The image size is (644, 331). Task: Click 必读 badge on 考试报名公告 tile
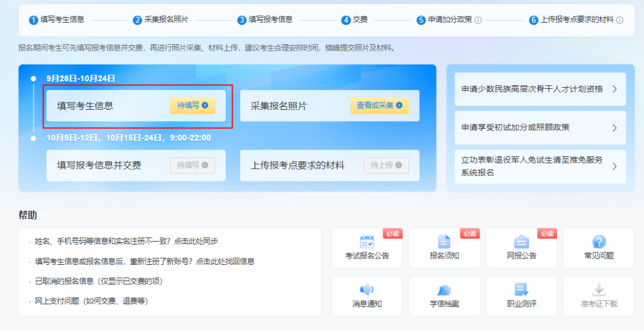[392, 233]
